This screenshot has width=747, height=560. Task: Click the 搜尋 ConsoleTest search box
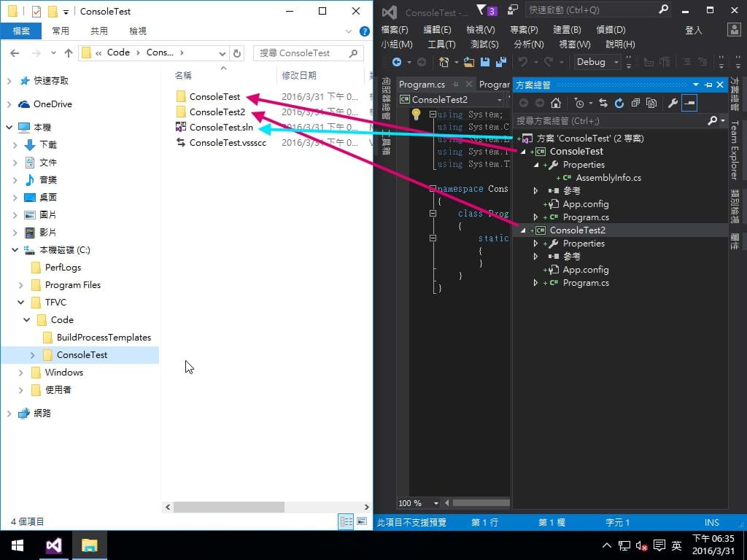309,53
